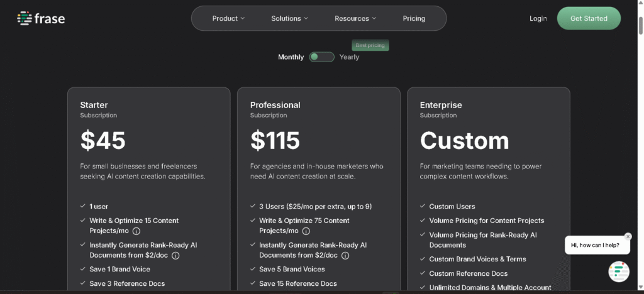Click "Volume Pricing for Rank-Ready AI Documents"

click(483, 240)
